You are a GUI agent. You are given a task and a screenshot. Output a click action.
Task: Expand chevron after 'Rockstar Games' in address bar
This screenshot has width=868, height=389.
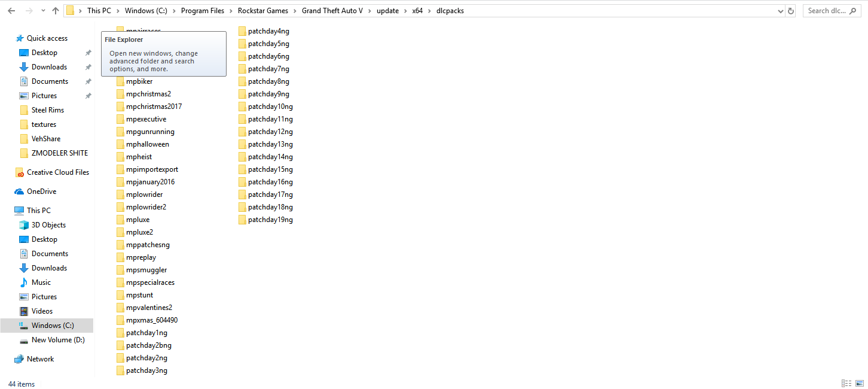click(x=295, y=11)
